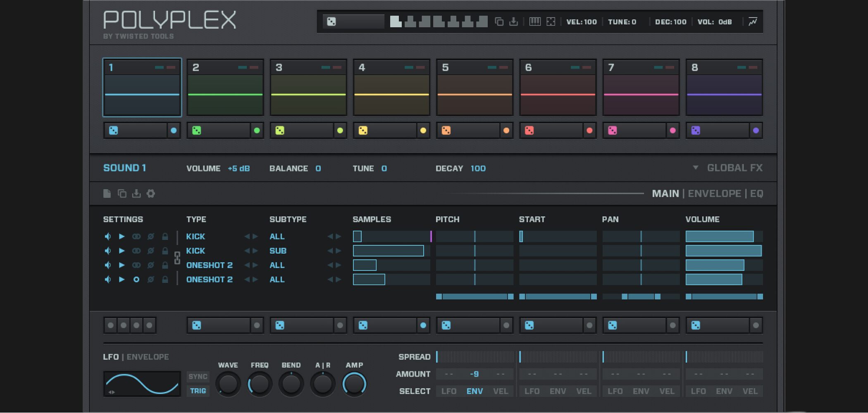The height and width of the screenshot is (413, 868).
Task: Click the LFO sine waveform display
Action: tap(142, 384)
